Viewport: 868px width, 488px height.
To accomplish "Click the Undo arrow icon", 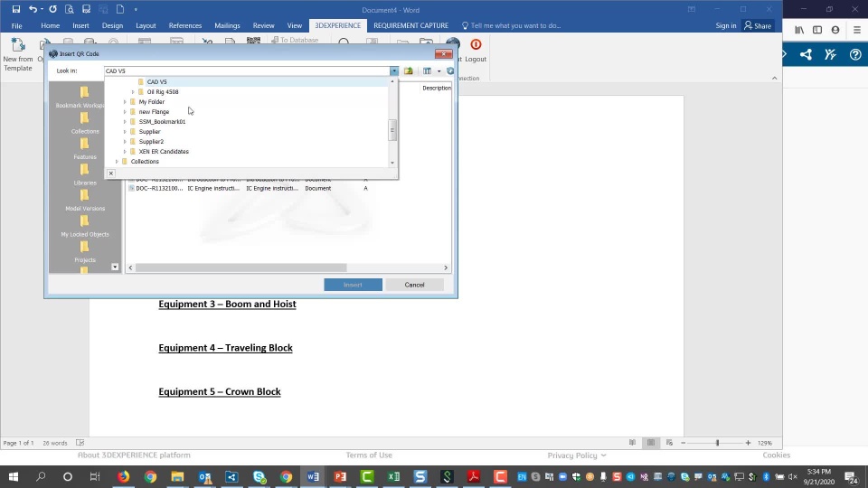I will pos(33,9).
